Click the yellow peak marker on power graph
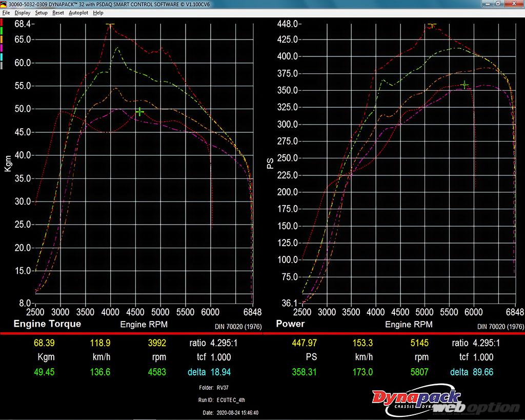 [432, 24]
